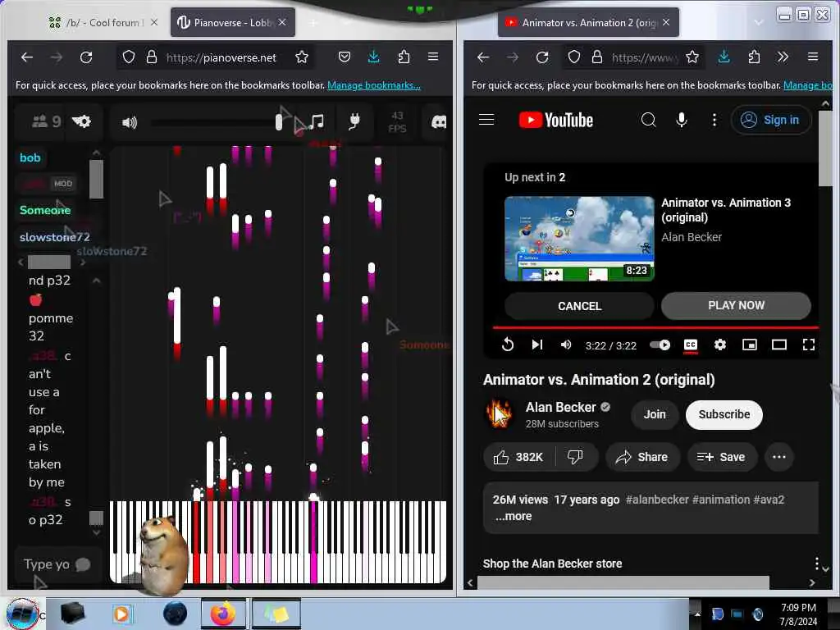Bookmark the YouTube page with star
The width and height of the screenshot is (840, 630).
pos(692,57)
